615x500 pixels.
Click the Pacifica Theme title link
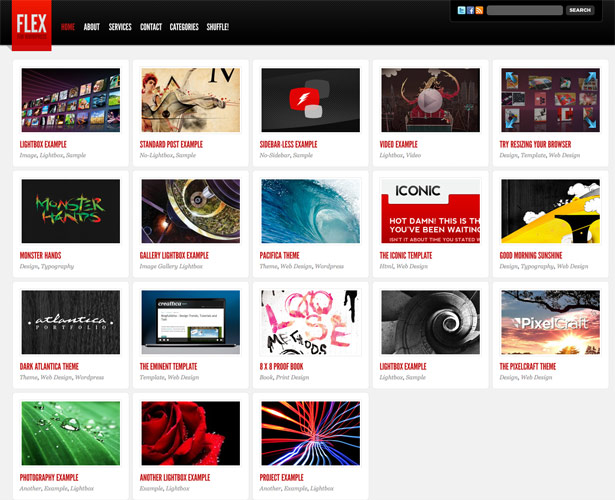279,255
